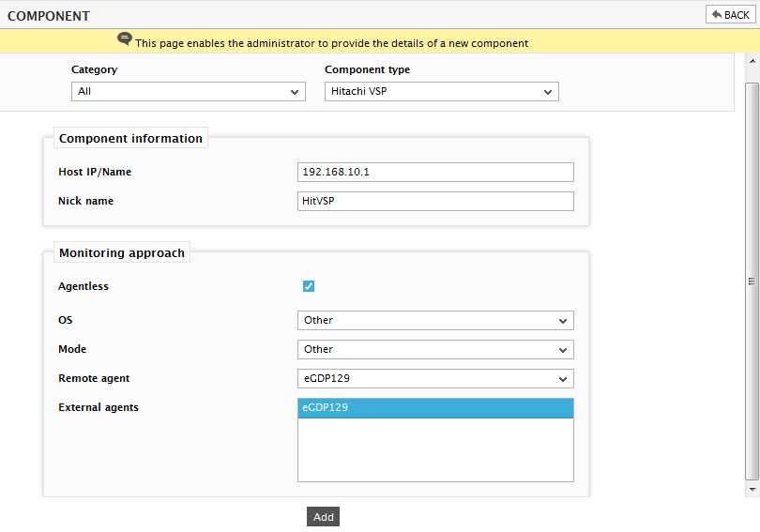Viewport: 760px width, 532px height.
Task: Click the speech bubble info icon
Action: pyautogui.click(x=125, y=38)
